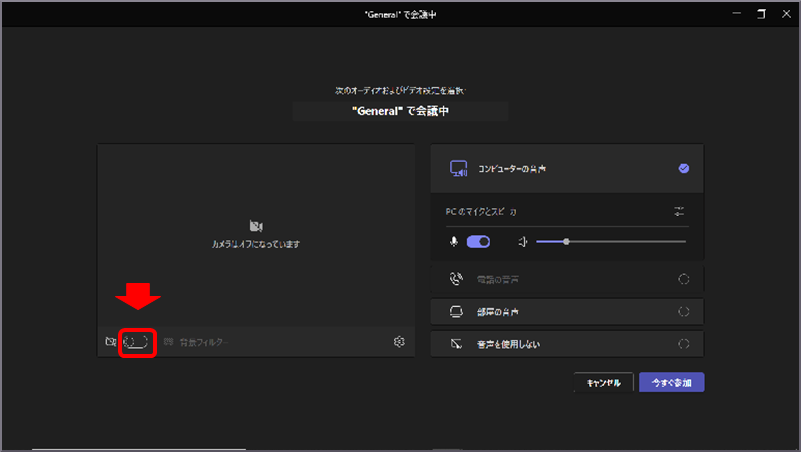Select computer audio (コンピューターの音声) option
This screenshot has width=801, height=452.
(567, 169)
